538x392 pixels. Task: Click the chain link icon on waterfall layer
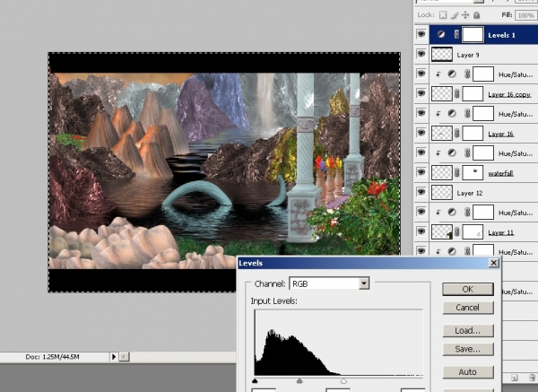(x=457, y=172)
